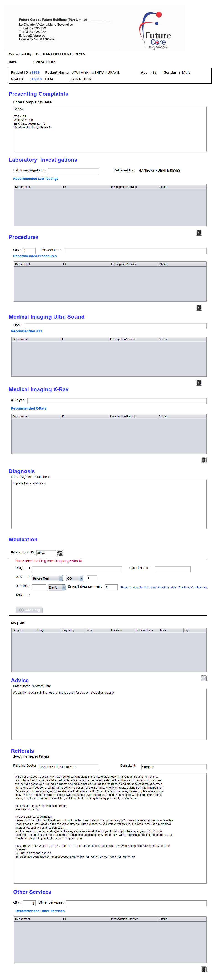The height and width of the screenshot is (980, 212).
Task: Click trash icon below the Drug List
Action: click(203, 678)
